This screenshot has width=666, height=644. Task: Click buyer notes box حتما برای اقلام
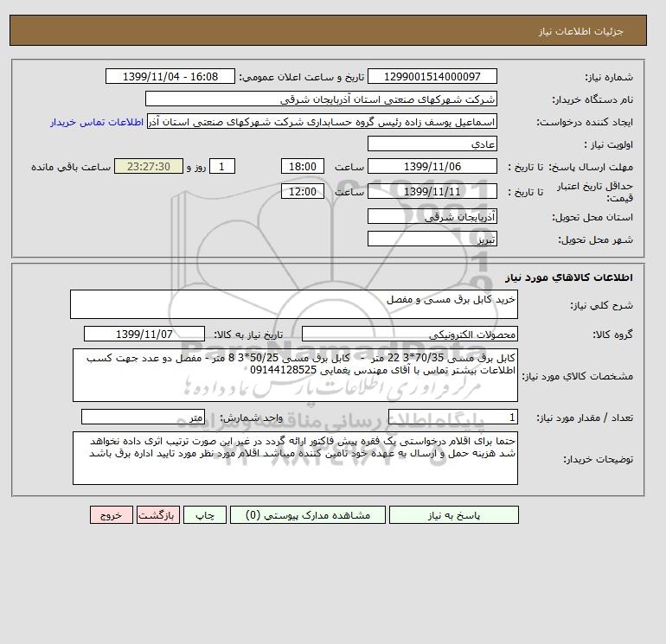tap(295, 458)
